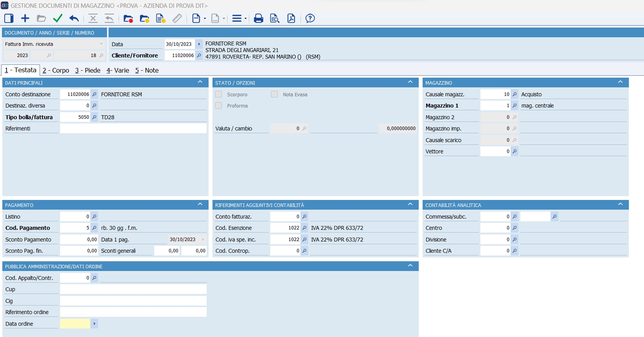Image resolution: width=644 pixels, height=337 pixels.
Task: Click the folder icon with red dot
Action: [x=128, y=18]
